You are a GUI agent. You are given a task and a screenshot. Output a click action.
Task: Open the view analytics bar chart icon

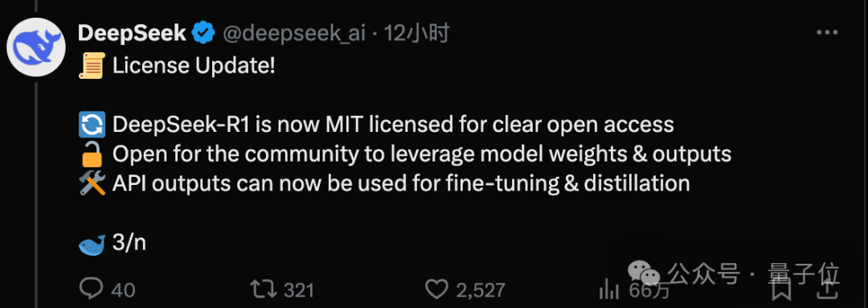(609, 290)
